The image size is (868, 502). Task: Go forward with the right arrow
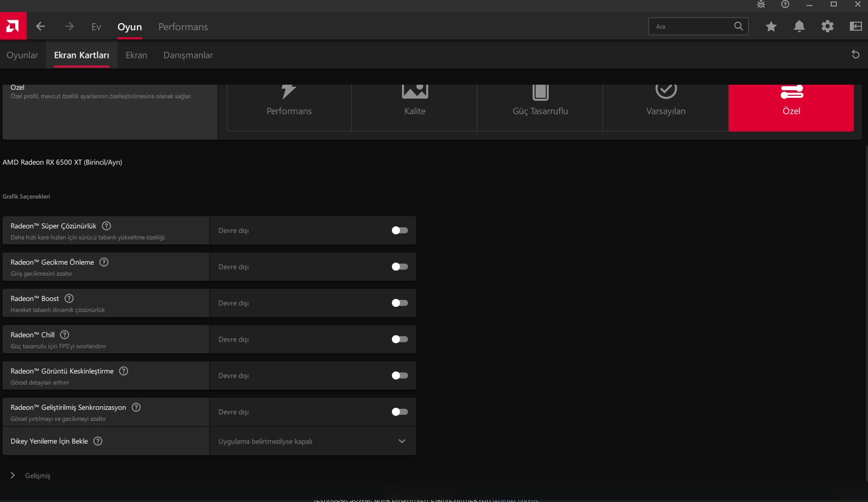(x=69, y=26)
